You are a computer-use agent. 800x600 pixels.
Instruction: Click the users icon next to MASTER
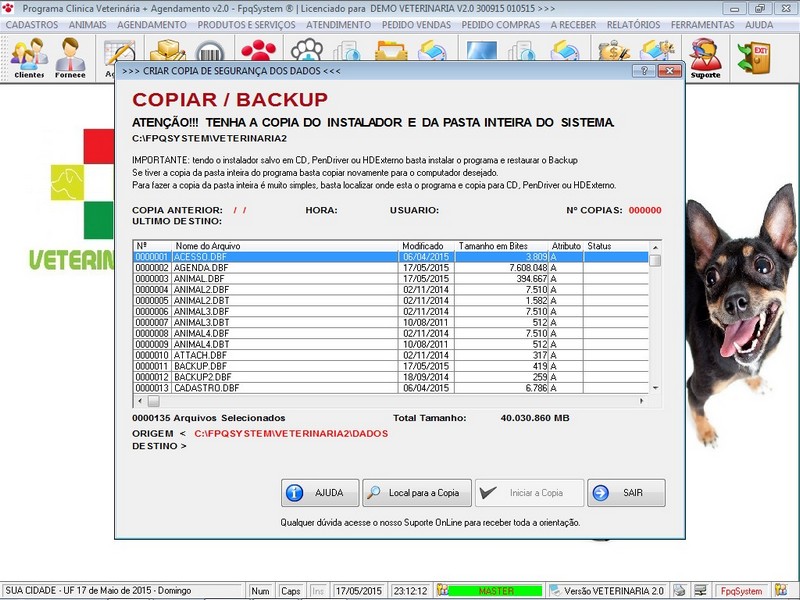coord(442,590)
